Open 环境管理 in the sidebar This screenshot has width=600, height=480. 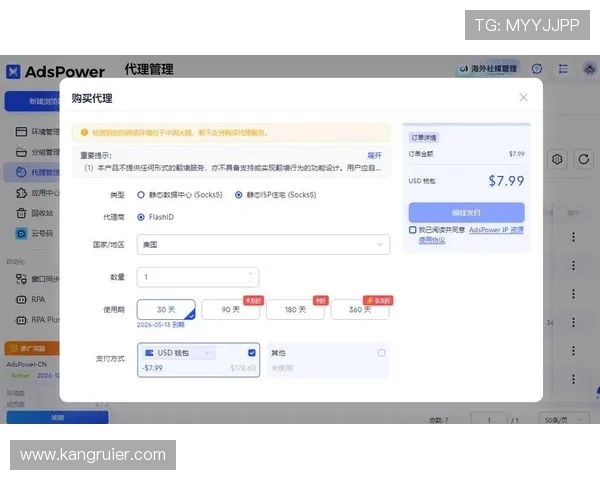coord(38,132)
